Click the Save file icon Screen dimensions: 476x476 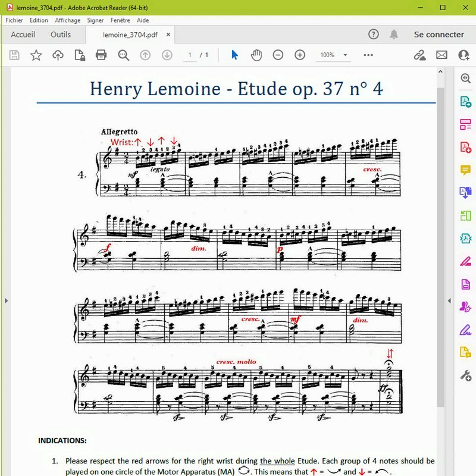(x=14, y=55)
